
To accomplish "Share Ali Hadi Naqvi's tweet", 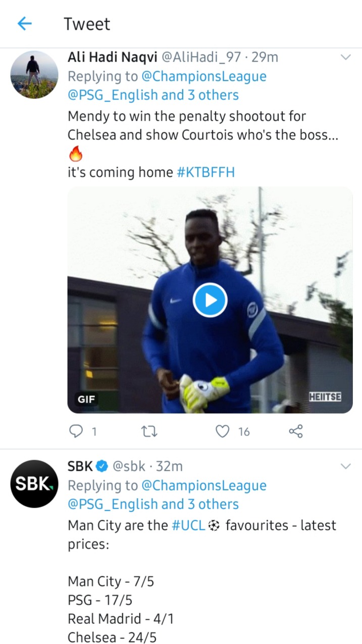I will pyautogui.click(x=295, y=431).
